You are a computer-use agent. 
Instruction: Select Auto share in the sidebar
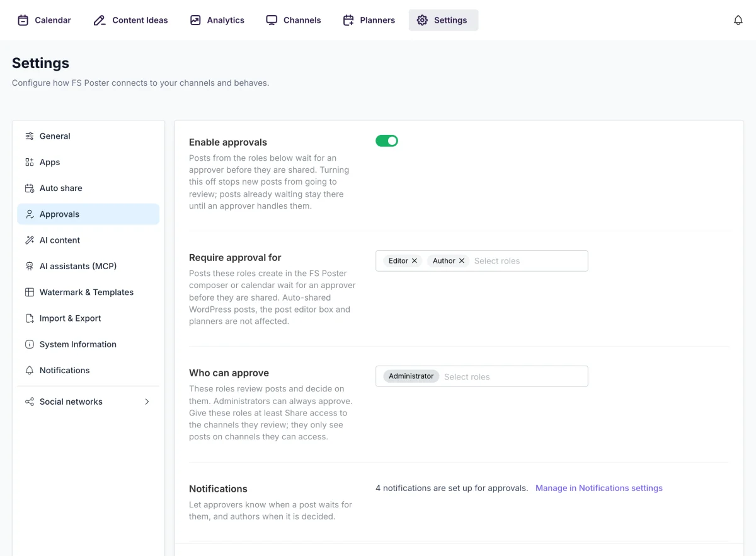88,188
